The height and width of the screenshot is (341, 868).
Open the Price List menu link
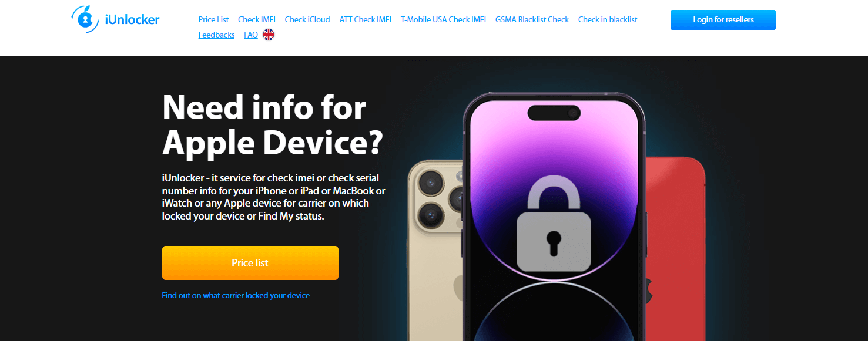[213, 19]
